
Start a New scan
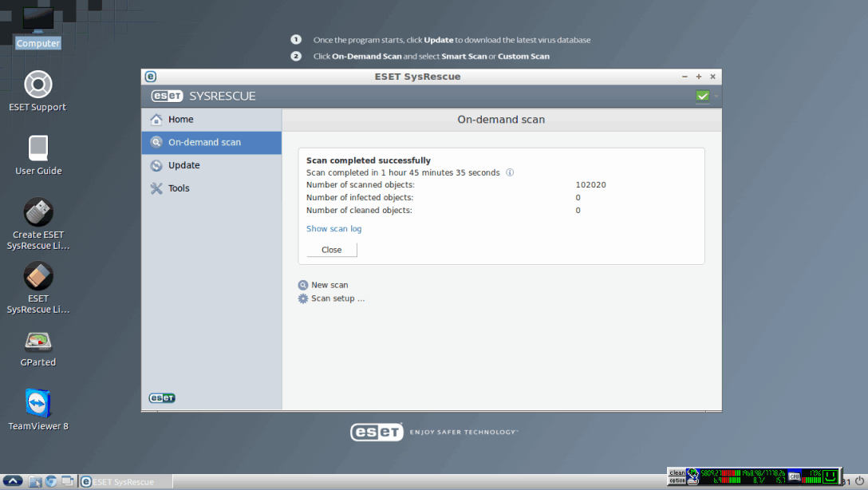pos(329,285)
